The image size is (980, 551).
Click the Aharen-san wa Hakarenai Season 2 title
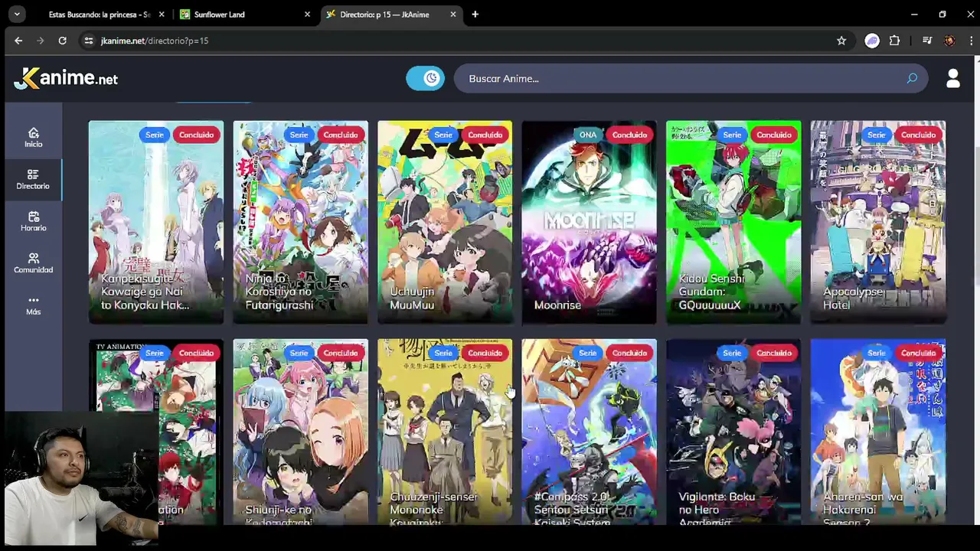pyautogui.click(x=863, y=509)
